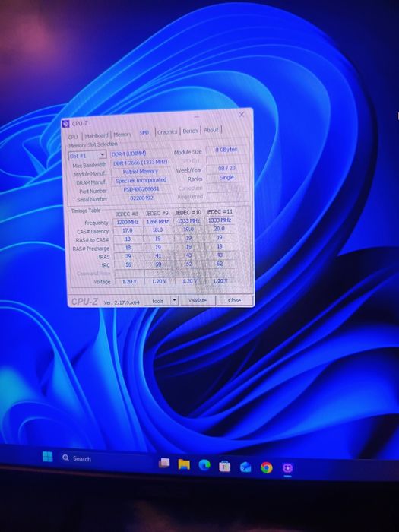Launch File Explorer from the taskbar
This screenshot has height=532, width=399.
click(184, 464)
